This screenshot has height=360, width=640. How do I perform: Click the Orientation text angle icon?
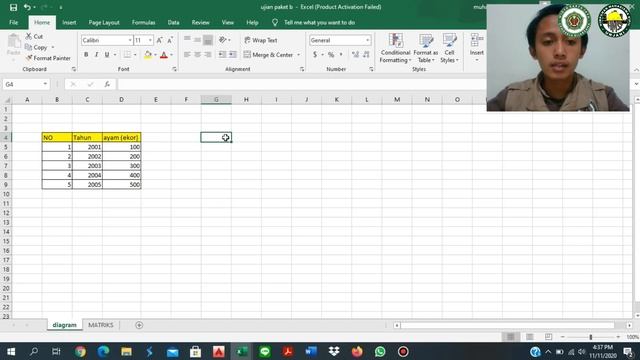coord(222,40)
